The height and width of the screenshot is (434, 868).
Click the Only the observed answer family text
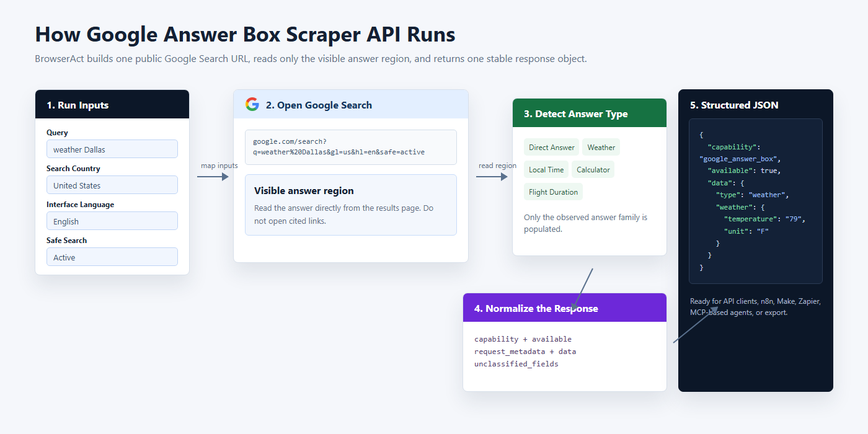pyautogui.click(x=585, y=223)
